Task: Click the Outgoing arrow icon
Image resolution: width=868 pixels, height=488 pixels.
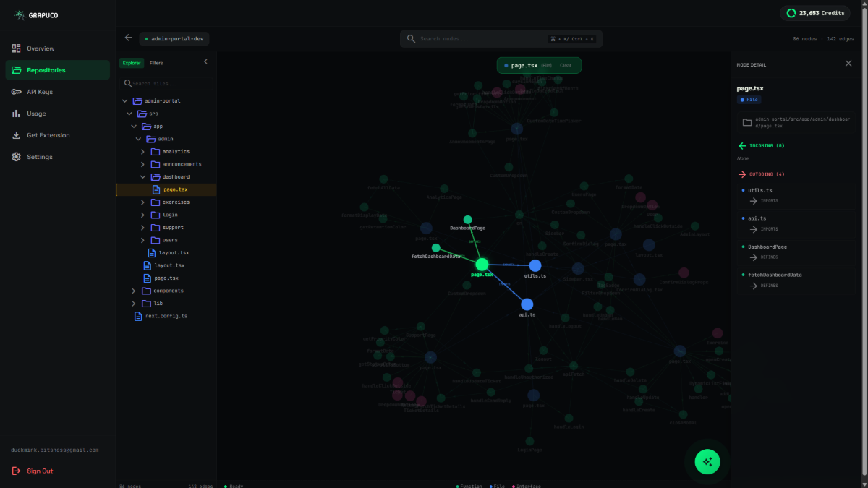Action: pos(742,174)
